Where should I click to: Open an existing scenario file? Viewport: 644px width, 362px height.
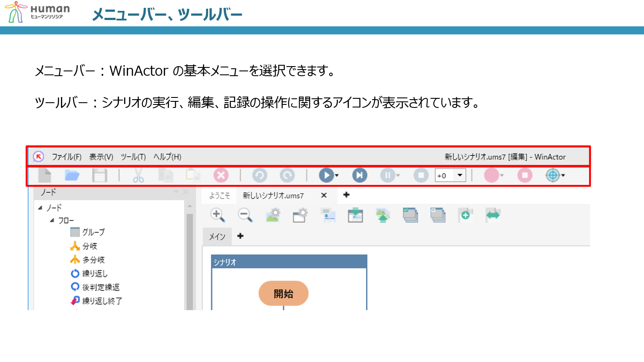click(73, 175)
